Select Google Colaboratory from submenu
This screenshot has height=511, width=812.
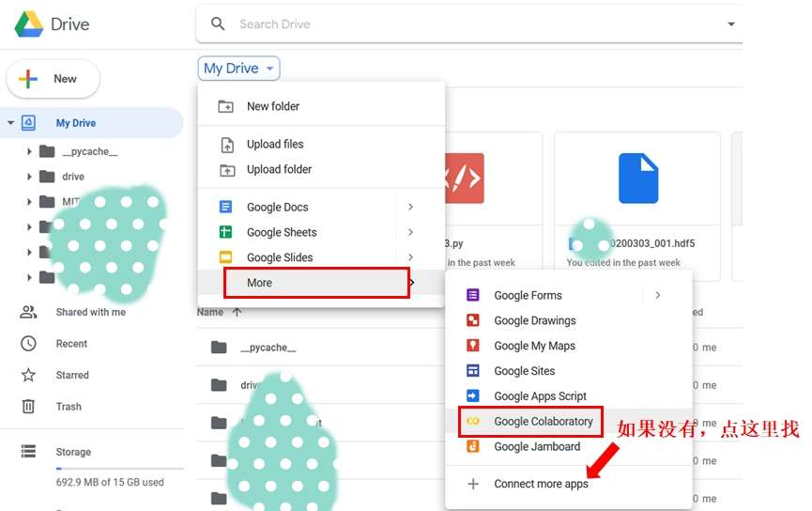tap(569, 422)
